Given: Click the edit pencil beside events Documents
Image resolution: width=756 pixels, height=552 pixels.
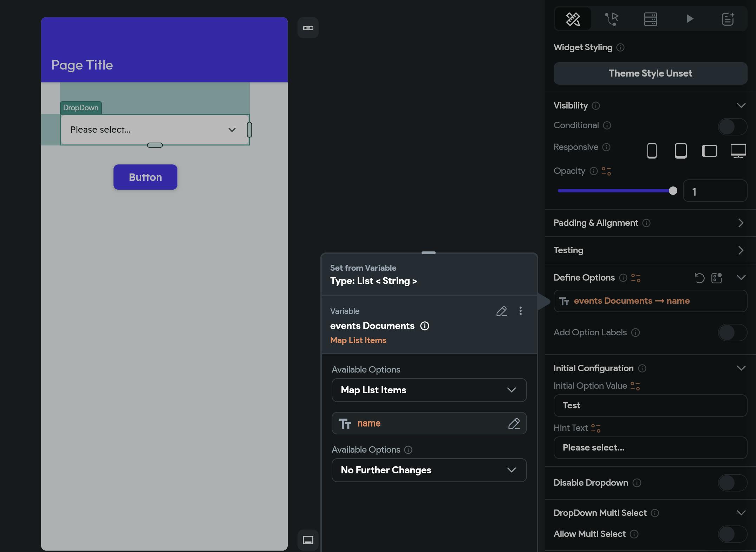Looking at the screenshot, I should 501,311.
